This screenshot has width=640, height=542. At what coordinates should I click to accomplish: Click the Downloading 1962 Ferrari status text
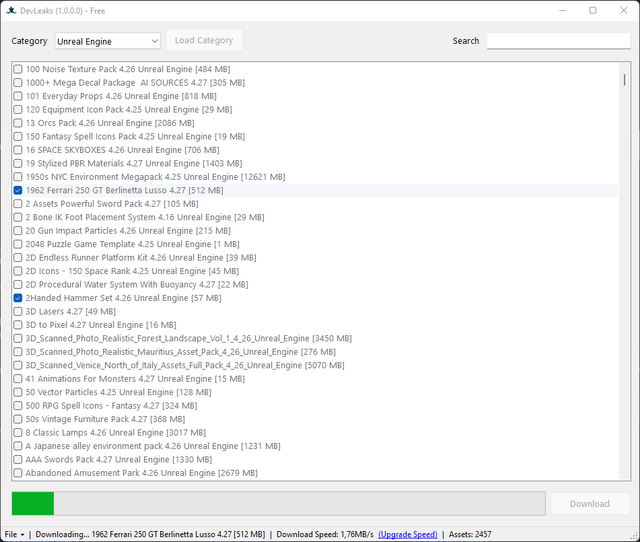point(150,534)
